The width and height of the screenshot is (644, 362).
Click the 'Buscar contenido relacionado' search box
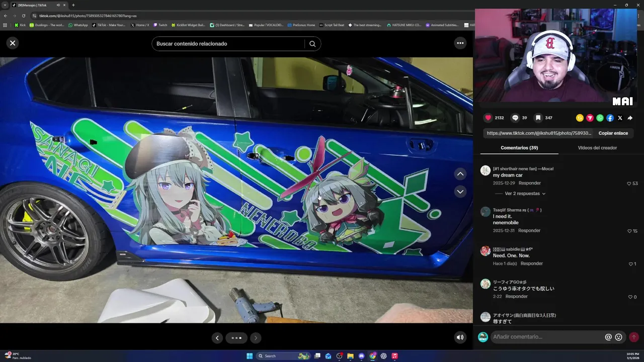coord(228,44)
